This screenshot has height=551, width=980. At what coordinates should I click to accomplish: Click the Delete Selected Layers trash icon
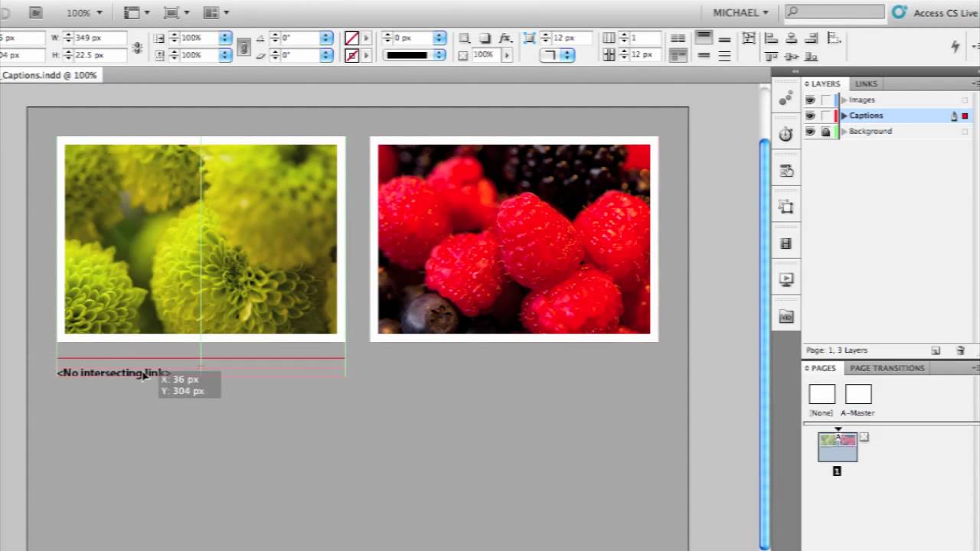coord(961,350)
